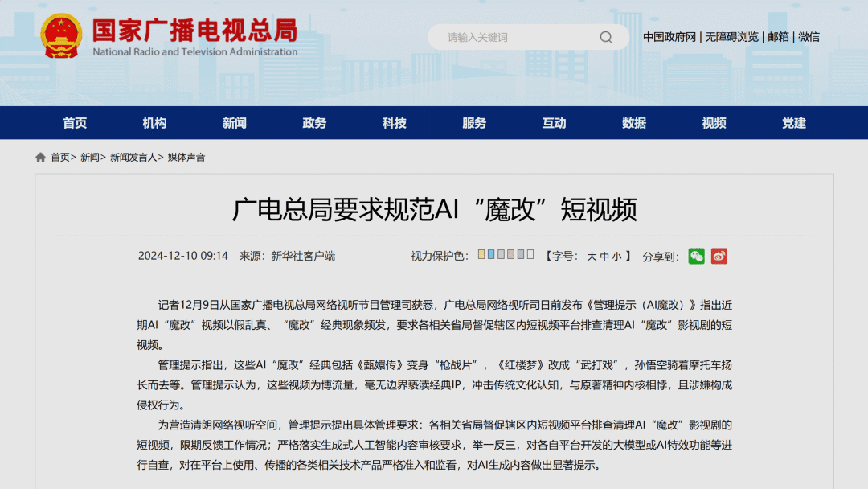868x489 pixels.
Task: Open the 邮箱 link
Action: click(778, 37)
